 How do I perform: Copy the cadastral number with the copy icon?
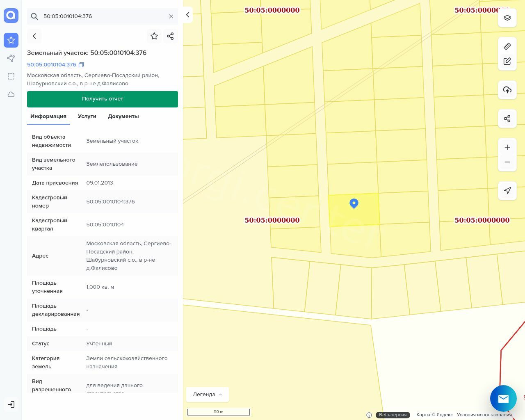pyautogui.click(x=81, y=65)
